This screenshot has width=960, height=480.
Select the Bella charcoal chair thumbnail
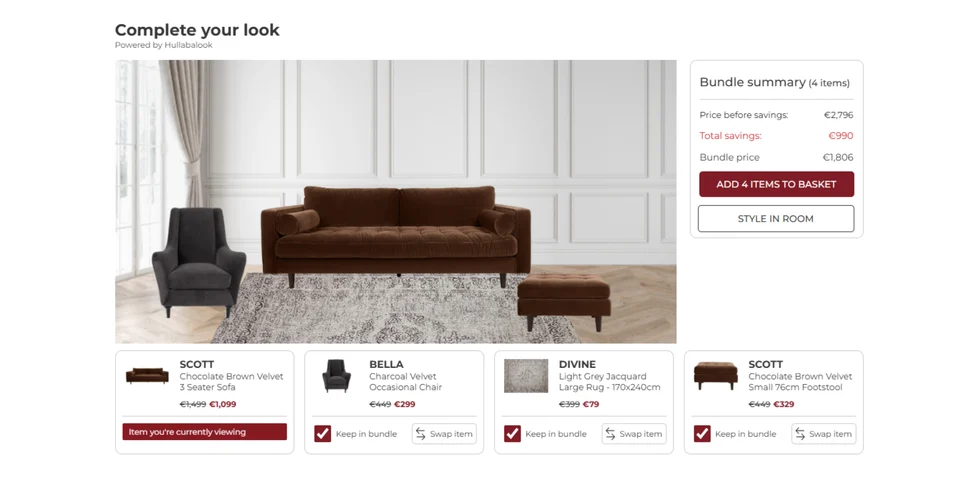[336, 376]
